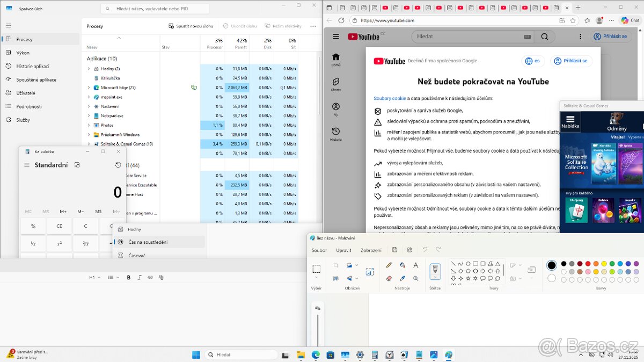
Task: Expand the Solitaire & Casual Games process
Action: point(89,144)
